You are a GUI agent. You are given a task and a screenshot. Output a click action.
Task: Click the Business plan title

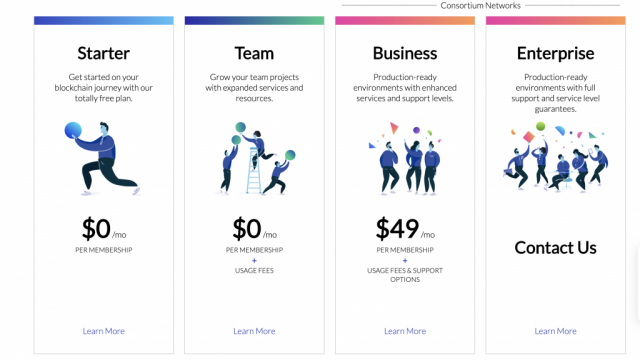point(405,53)
